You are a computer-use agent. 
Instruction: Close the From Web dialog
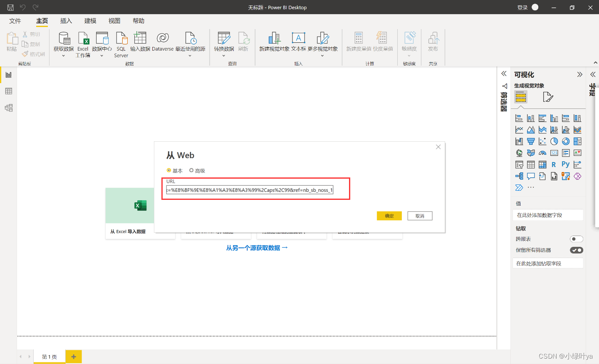438,147
